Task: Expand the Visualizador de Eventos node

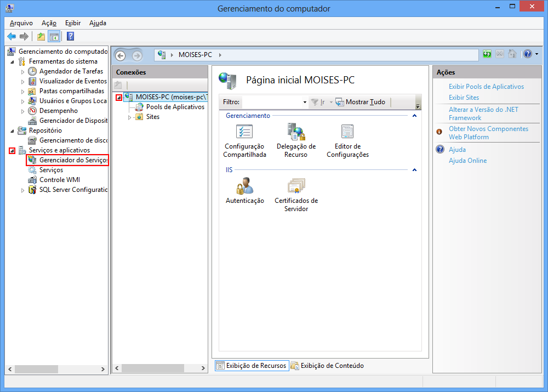Action: [22, 82]
